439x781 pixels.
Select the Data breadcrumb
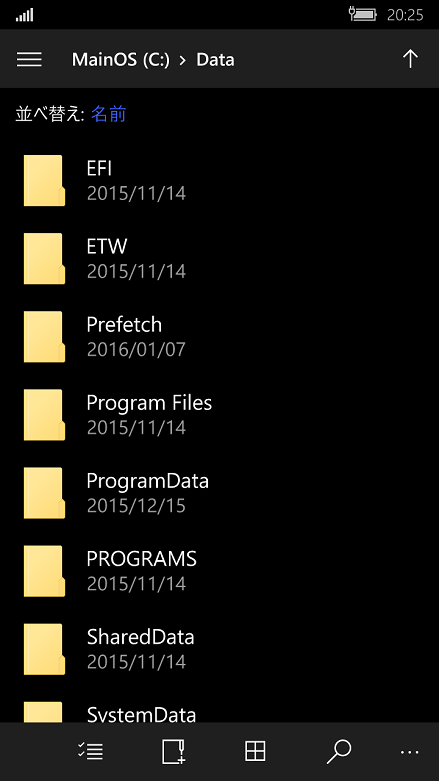tap(215, 60)
